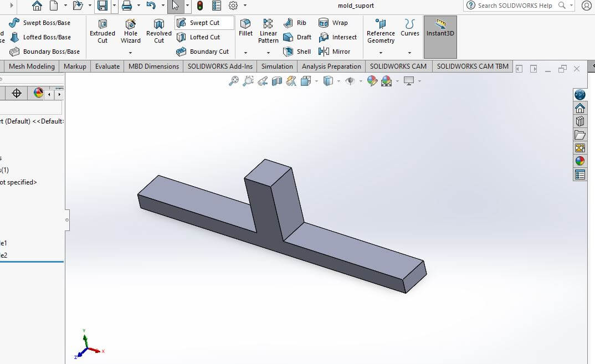Activate the Section View icon
The image size is (595, 364).
coord(277,81)
